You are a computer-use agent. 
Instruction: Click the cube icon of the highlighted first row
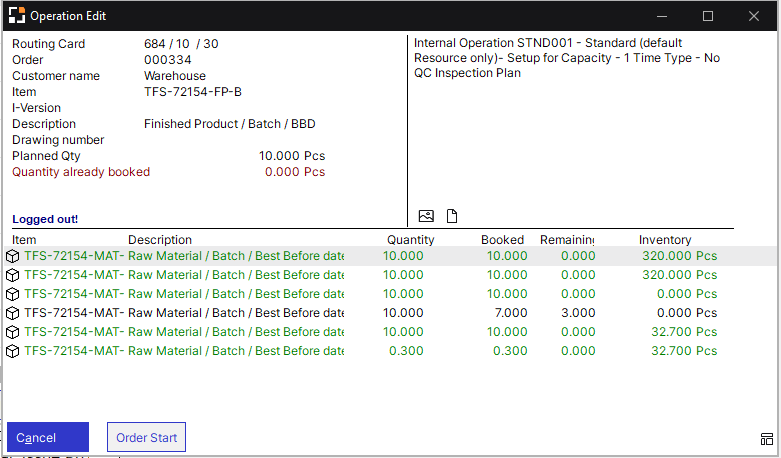13,256
